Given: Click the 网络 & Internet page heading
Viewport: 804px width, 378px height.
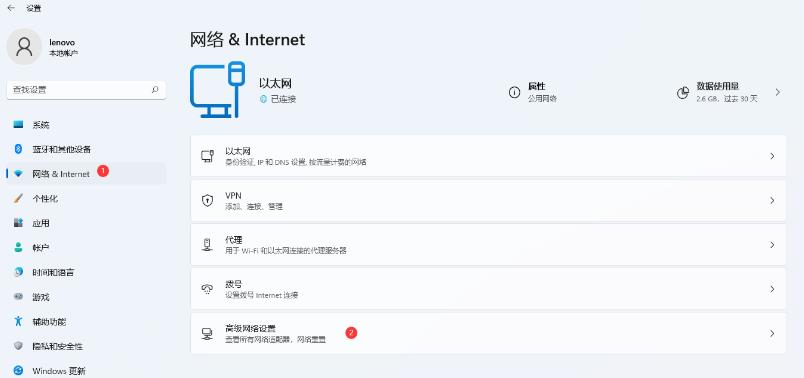Looking at the screenshot, I should [248, 39].
